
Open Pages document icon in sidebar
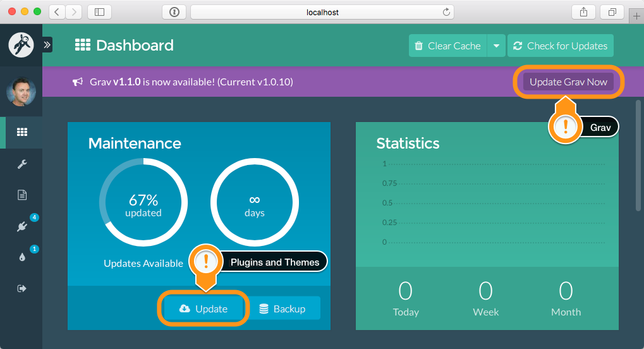tap(22, 195)
